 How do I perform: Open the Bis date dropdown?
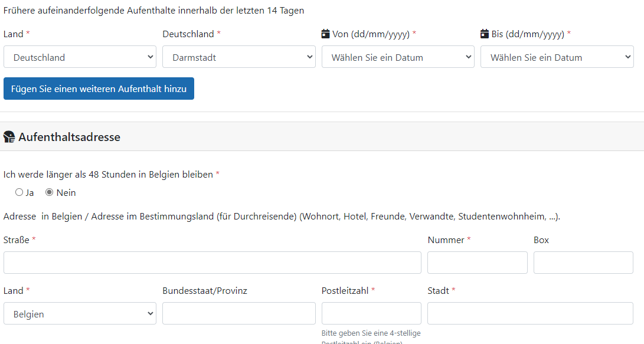[557, 57]
